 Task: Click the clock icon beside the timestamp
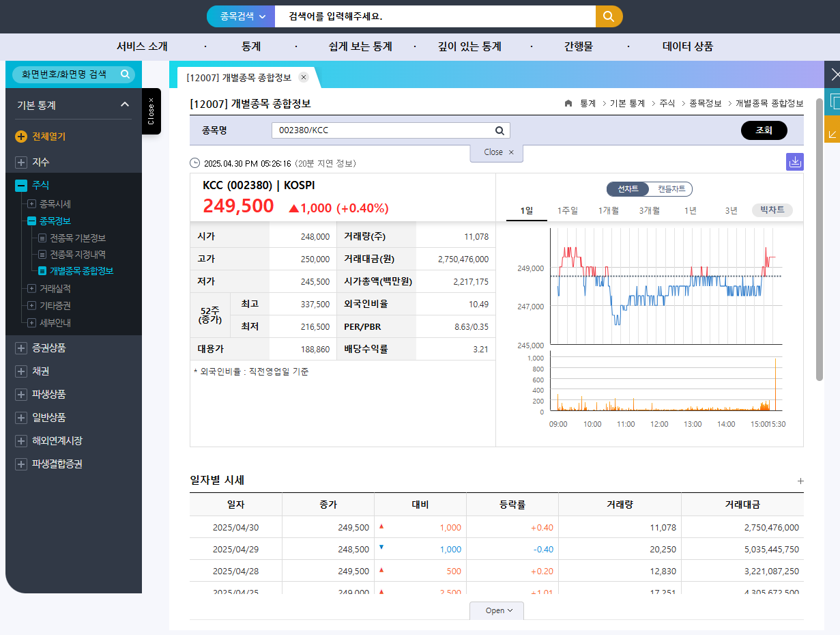(195, 163)
